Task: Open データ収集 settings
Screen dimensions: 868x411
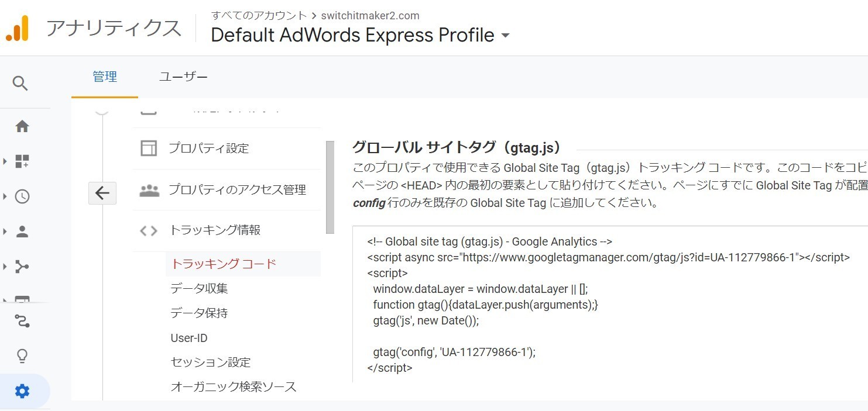Action: tap(199, 288)
